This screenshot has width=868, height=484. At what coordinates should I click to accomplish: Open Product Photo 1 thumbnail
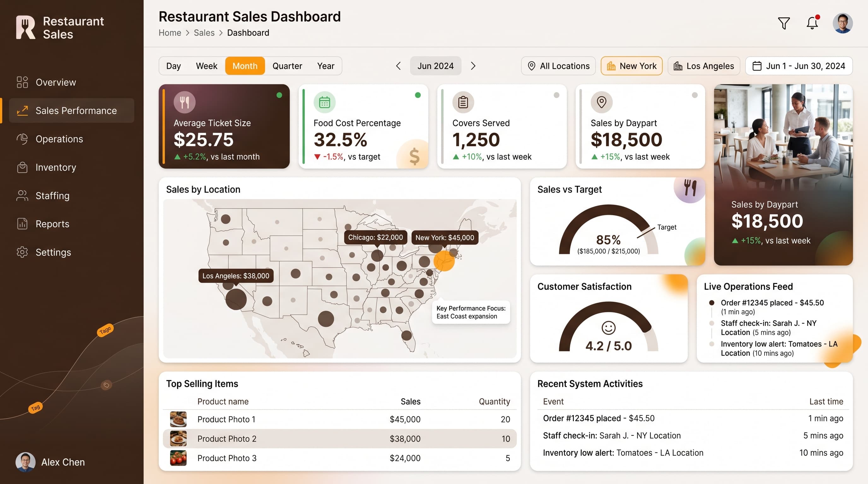pos(178,419)
